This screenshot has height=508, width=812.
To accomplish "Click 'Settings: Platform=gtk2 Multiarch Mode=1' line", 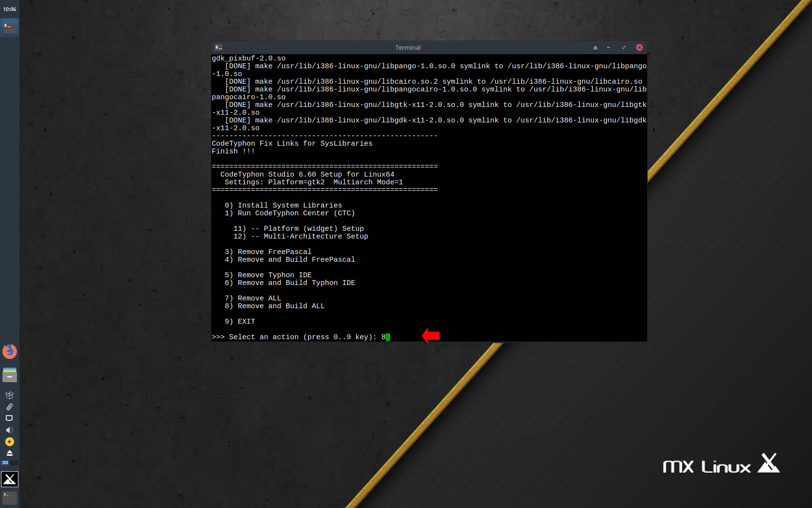I will pyautogui.click(x=314, y=182).
